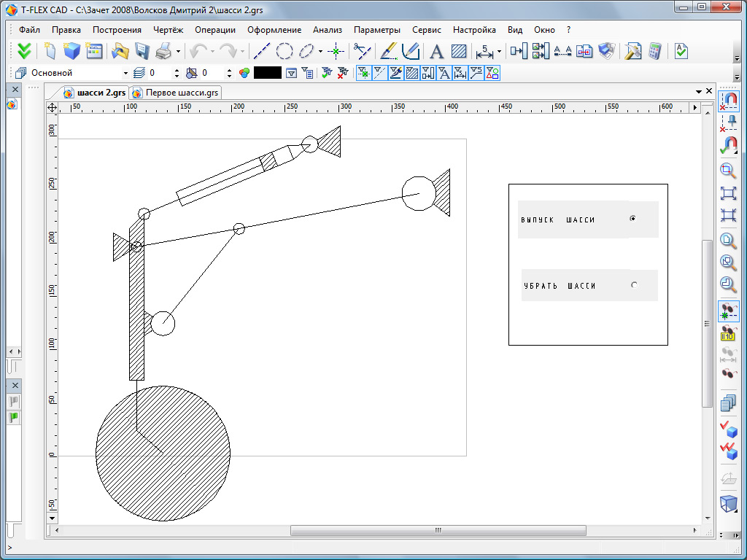Image resolution: width=747 pixels, height=560 pixels.
Task: Open the multiple pages icon
Action: click(728, 402)
